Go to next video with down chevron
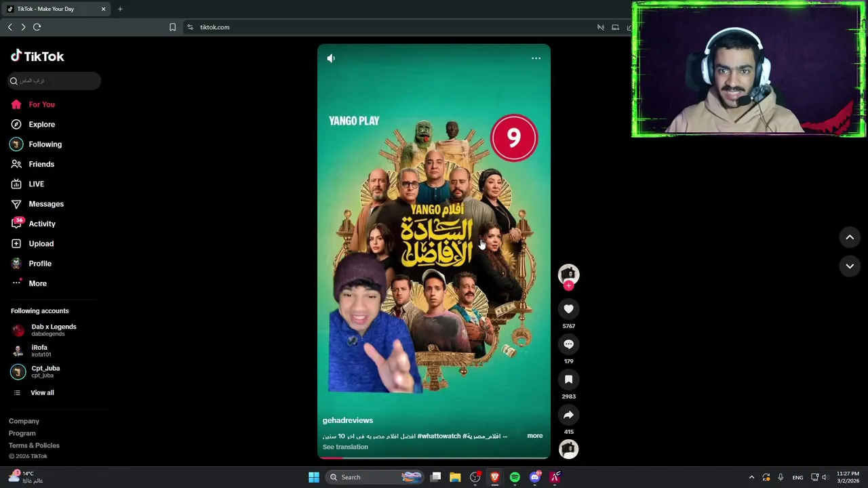 [x=850, y=266]
